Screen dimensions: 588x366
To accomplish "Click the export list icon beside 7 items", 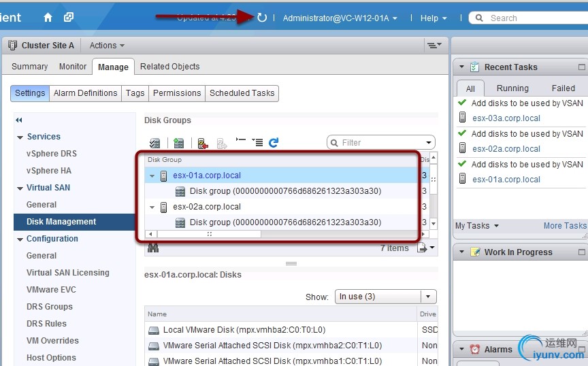I will [422, 248].
